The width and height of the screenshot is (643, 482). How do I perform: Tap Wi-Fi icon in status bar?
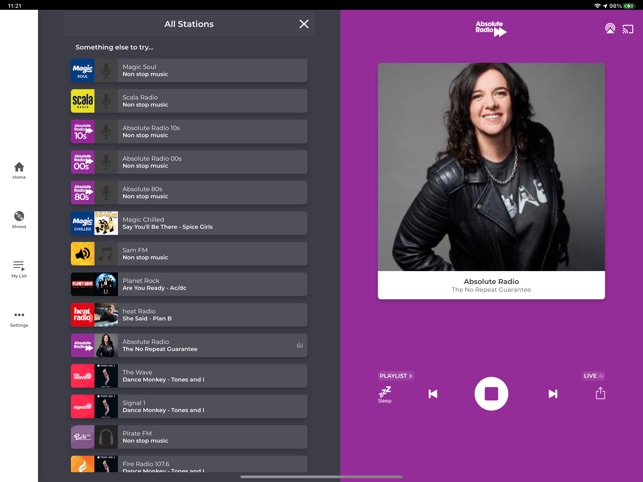tap(597, 6)
